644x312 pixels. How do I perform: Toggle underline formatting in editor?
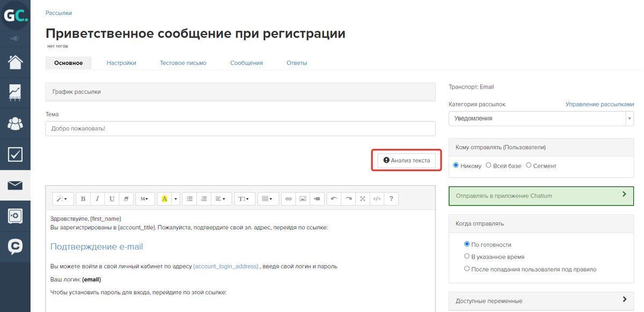point(112,199)
